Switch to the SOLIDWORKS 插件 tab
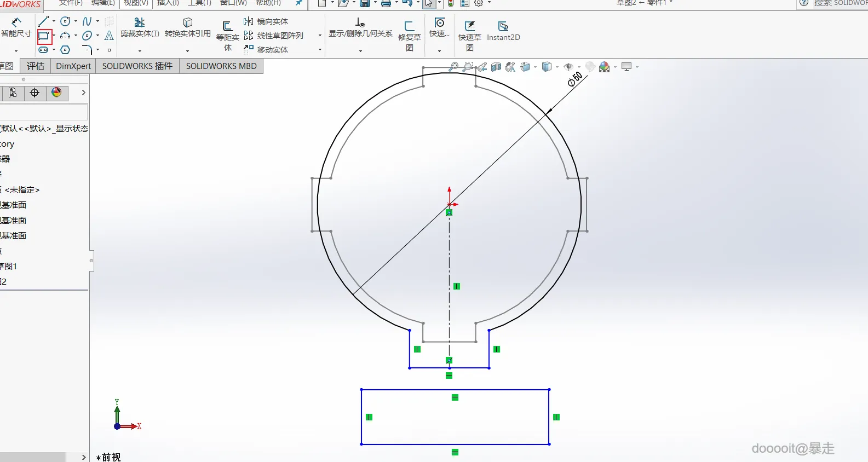 click(x=137, y=66)
